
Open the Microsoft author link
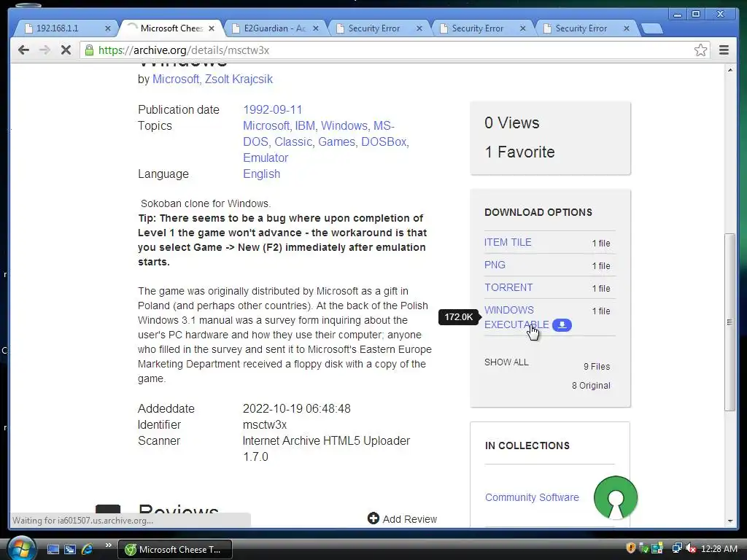(x=176, y=79)
